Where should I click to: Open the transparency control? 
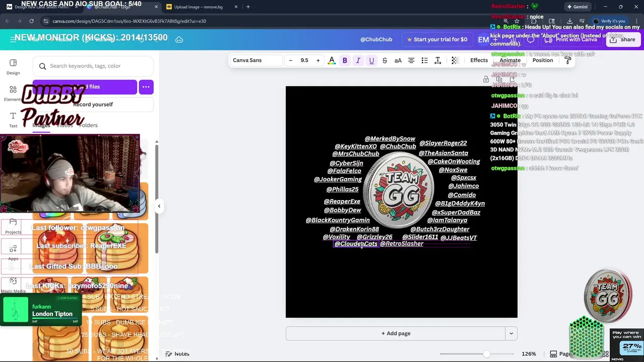pyautogui.click(x=455, y=60)
